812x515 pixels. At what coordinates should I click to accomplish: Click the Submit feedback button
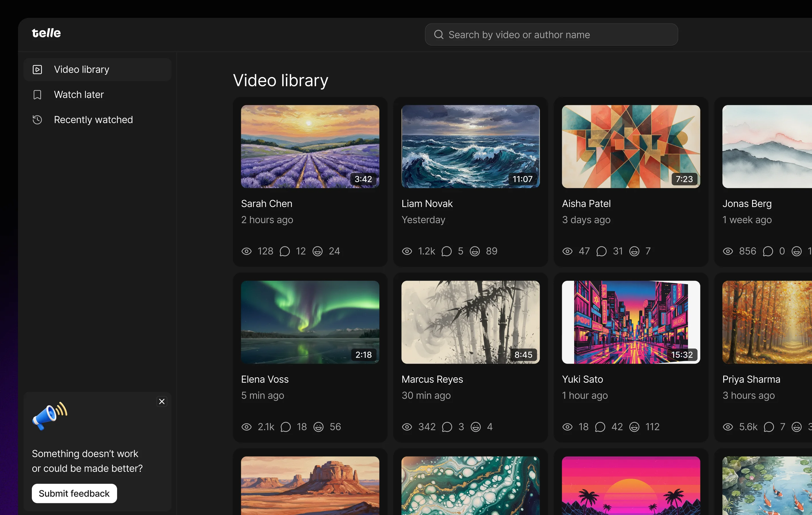[x=74, y=494]
